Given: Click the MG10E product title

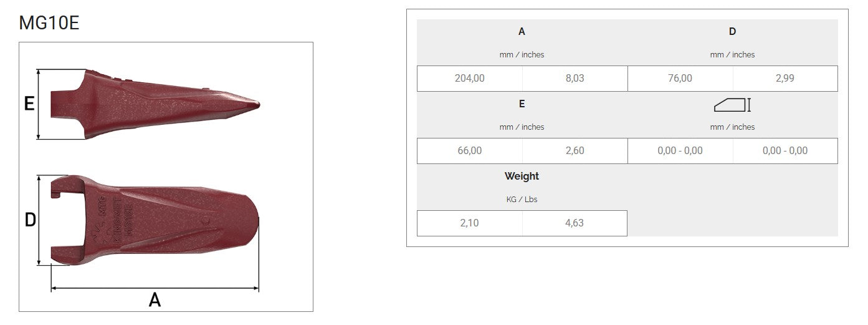Looking at the screenshot, I should 49,23.
